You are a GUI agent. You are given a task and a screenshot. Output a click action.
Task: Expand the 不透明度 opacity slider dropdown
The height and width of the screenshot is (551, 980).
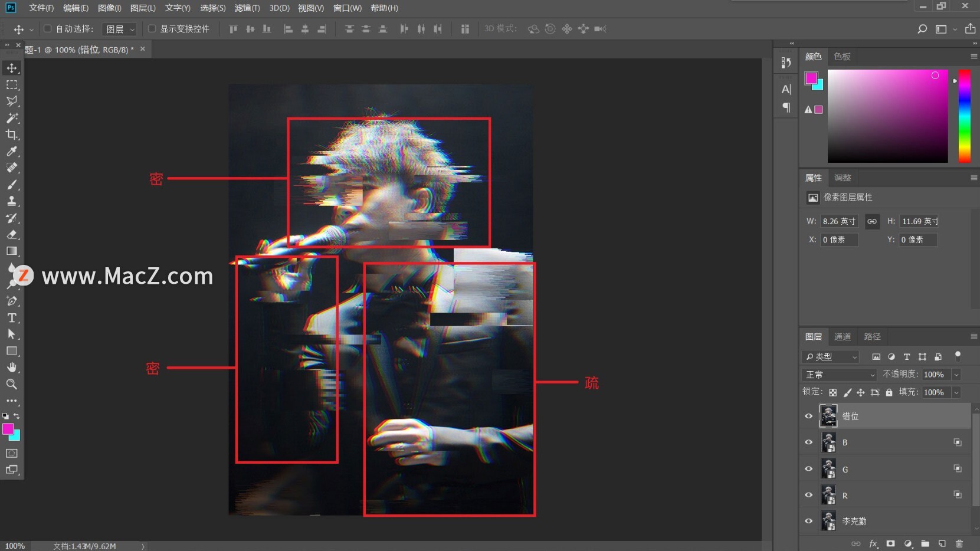[956, 375]
